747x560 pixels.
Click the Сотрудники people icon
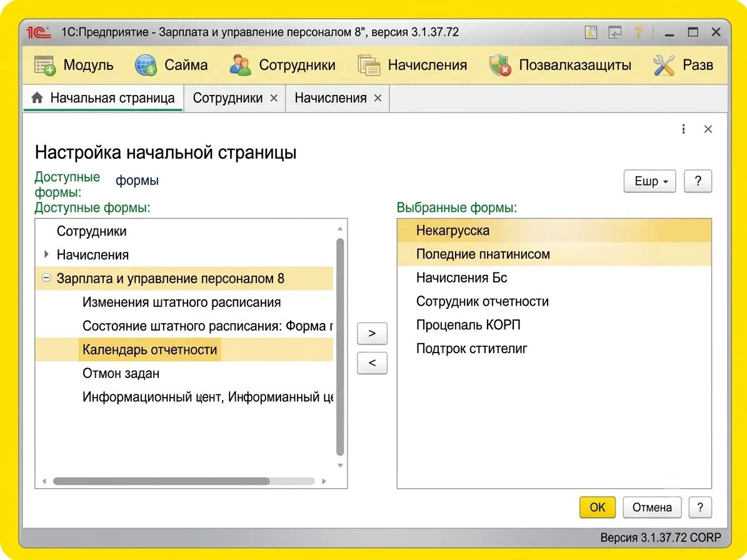tap(240, 65)
